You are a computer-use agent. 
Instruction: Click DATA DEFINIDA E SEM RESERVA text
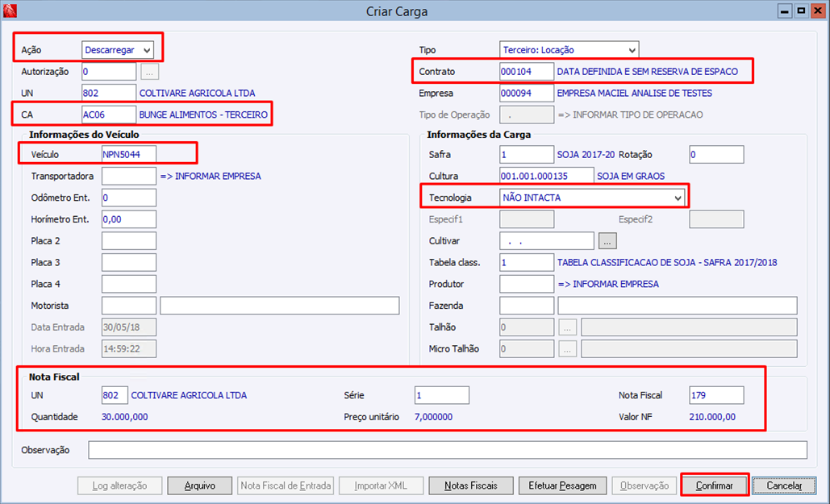[x=648, y=72]
